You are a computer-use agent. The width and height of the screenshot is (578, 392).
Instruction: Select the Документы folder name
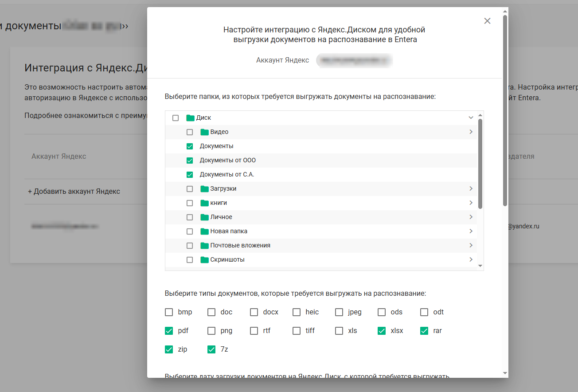click(217, 146)
